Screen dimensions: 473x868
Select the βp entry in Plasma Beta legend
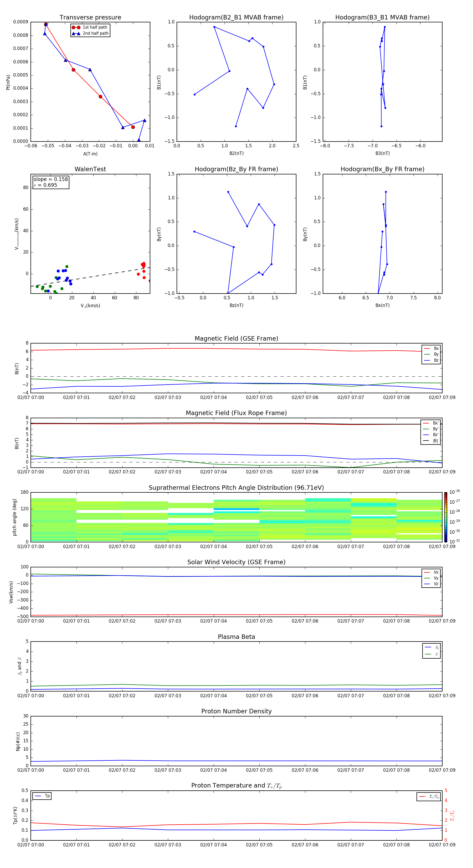(431, 647)
